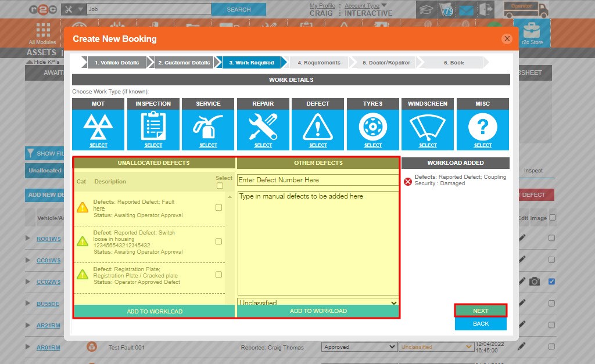This screenshot has width=595, height=364.
Task: Select the Repair wrench icon
Action: click(x=263, y=125)
